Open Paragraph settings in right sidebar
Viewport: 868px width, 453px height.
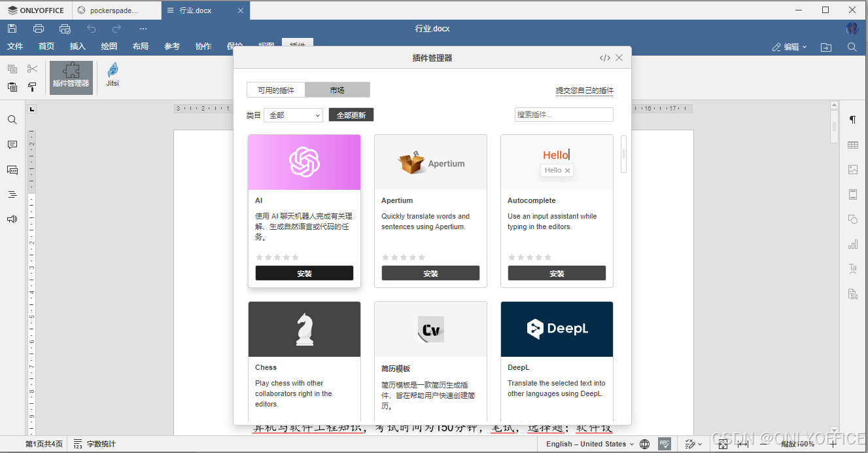click(x=853, y=120)
